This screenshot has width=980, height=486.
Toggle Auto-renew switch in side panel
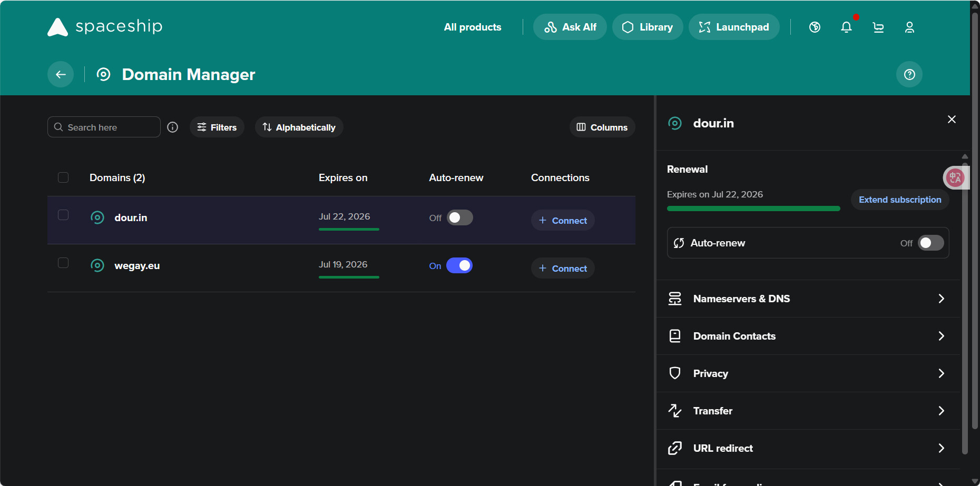click(931, 243)
